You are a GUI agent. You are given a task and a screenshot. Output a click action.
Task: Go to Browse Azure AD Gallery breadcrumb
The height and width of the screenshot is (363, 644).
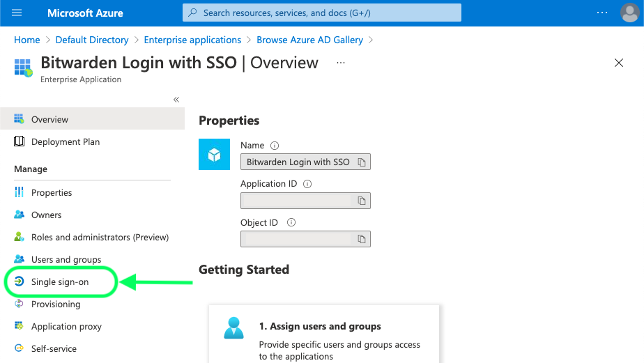tap(309, 40)
